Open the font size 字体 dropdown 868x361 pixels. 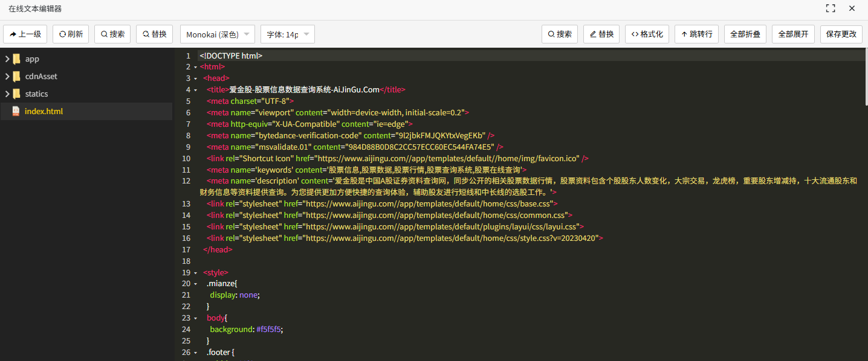tap(287, 34)
